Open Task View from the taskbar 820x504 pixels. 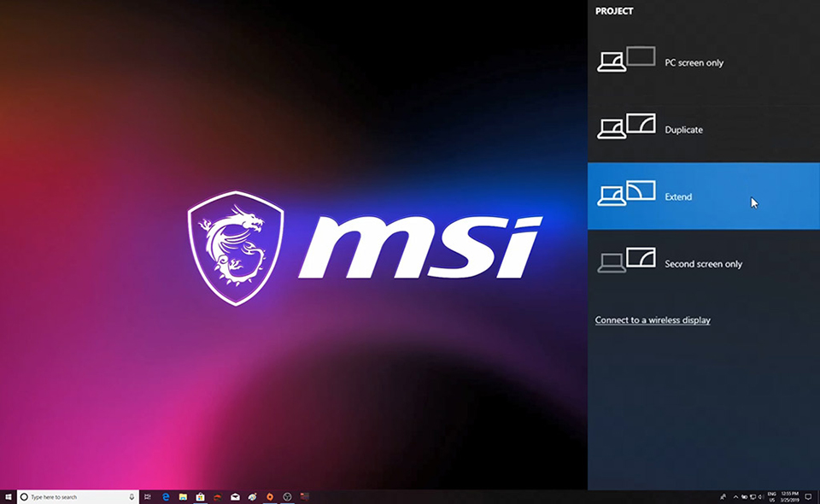pyautogui.click(x=148, y=496)
